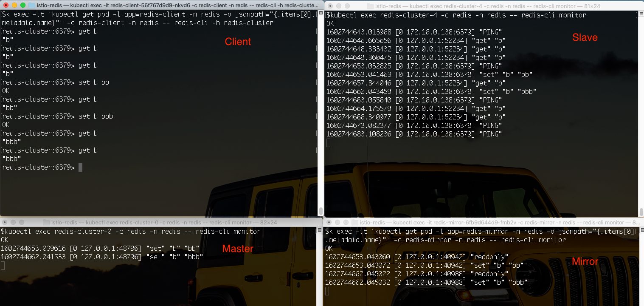Screen dimensions: 644x306
Task: Click the redis-client window title text
Action: tap(178, 6)
